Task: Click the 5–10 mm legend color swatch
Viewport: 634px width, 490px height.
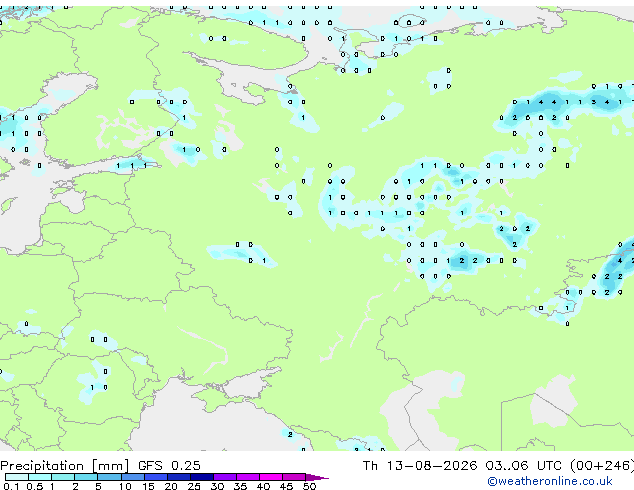Action: pyautogui.click(x=109, y=477)
